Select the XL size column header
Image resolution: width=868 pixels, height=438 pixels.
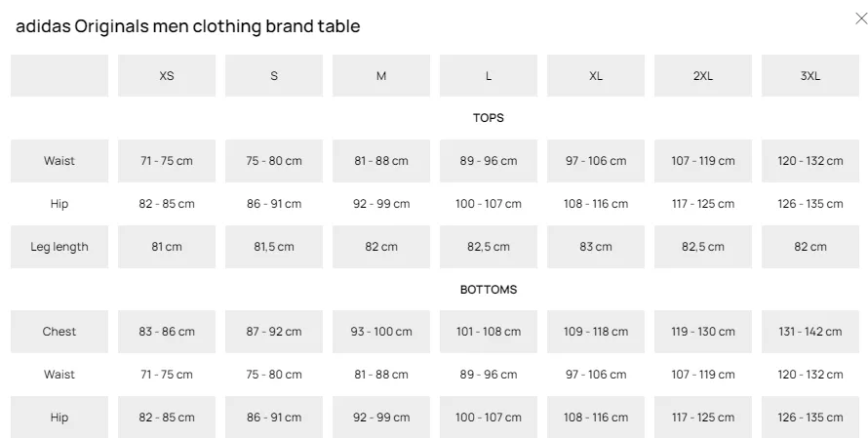pyautogui.click(x=596, y=76)
